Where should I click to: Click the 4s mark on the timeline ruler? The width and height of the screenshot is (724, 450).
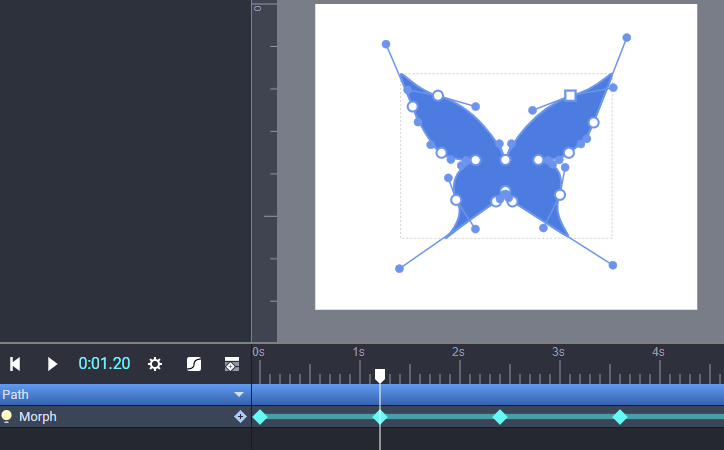(x=659, y=352)
